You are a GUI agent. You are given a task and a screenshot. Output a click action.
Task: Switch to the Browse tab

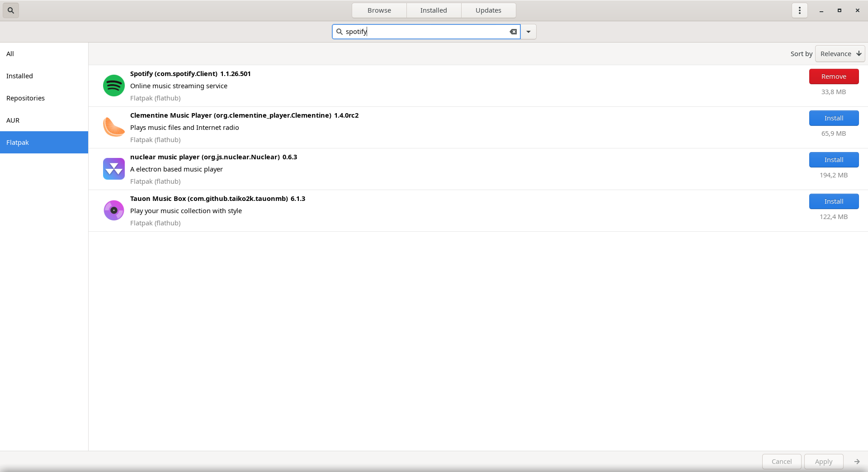pos(379,10)
